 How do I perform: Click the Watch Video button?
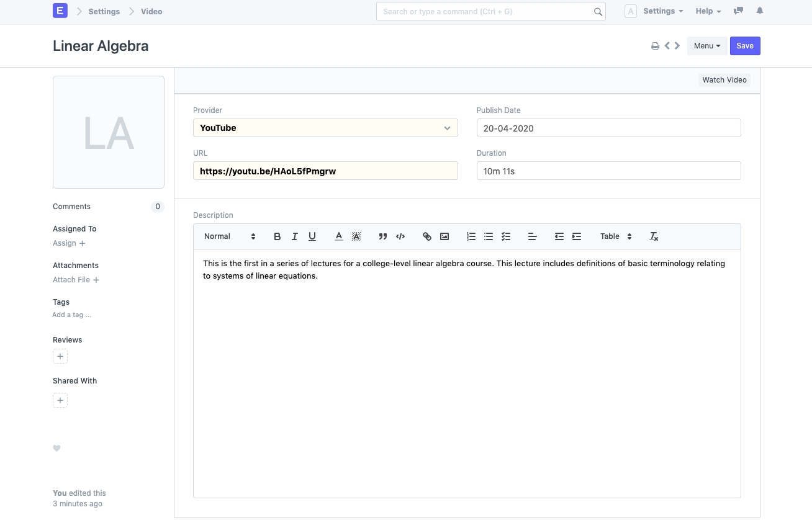pos(724,80)
